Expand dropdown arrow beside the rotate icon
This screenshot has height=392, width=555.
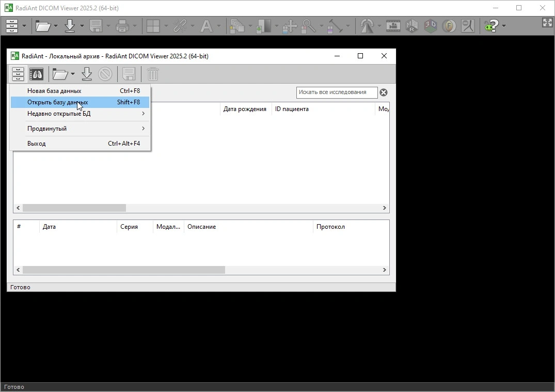click(379, 26)
